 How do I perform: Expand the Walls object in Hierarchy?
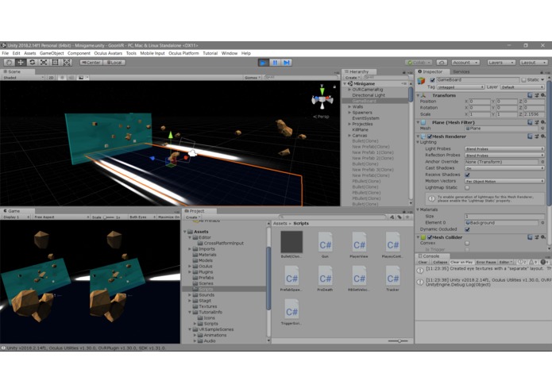349,106
